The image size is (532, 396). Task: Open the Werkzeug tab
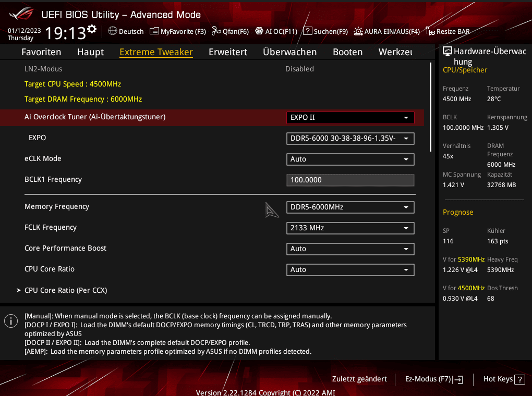[395, 52]
